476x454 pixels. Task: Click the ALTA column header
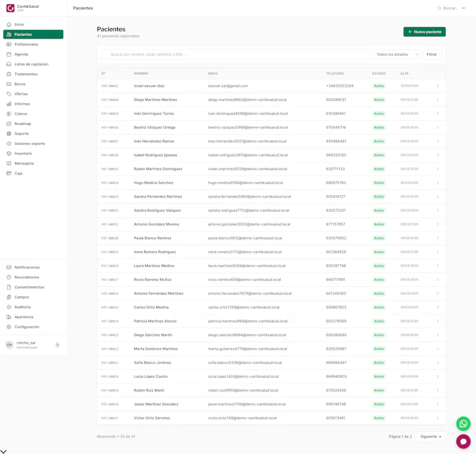coord(405,74)
